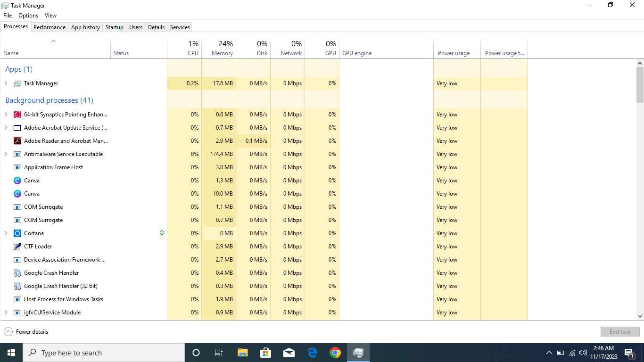Click the Adobe Reader and Acrobat Manager icon
Image resolution: width=644 pixels, height=362 pixels.
coord(17,141)
